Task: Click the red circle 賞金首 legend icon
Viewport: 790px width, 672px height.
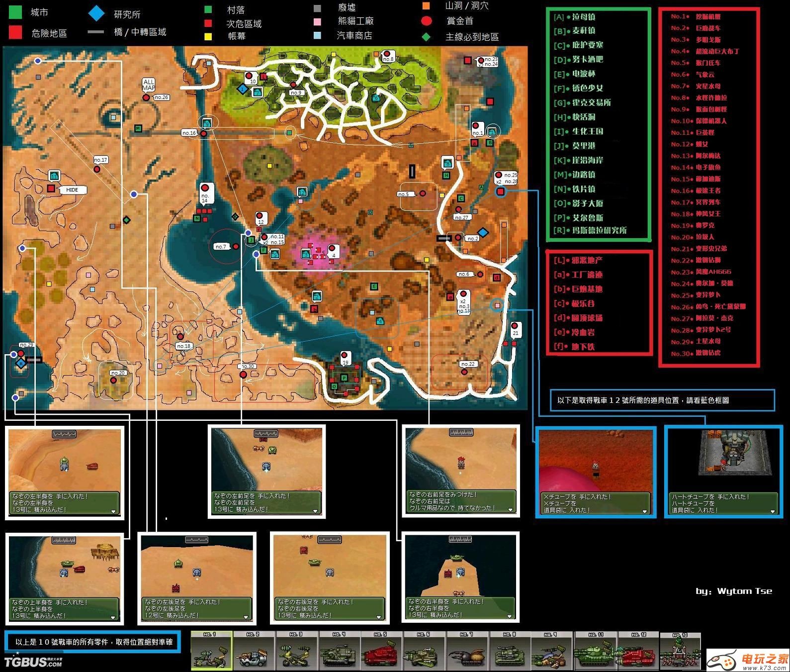Action: coord(426,21)
